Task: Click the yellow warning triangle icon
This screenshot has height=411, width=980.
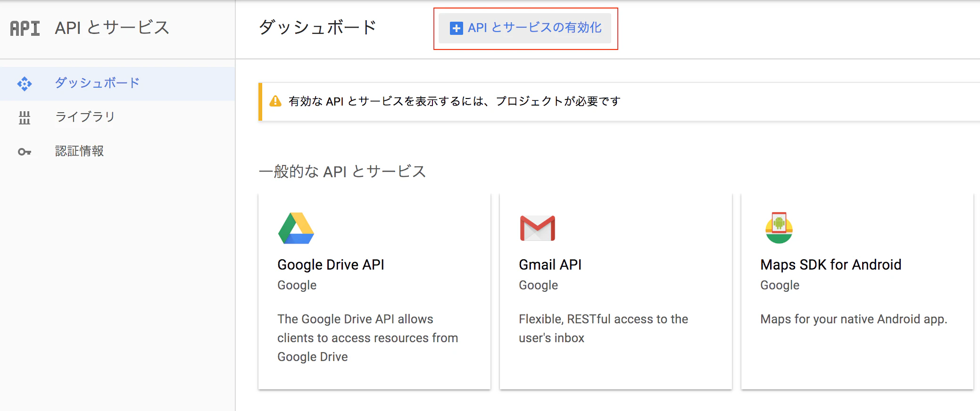Action: point(275,101)
